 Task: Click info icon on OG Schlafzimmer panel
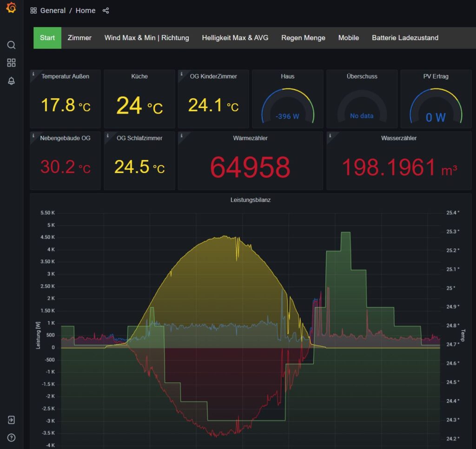tap(107, 135)
